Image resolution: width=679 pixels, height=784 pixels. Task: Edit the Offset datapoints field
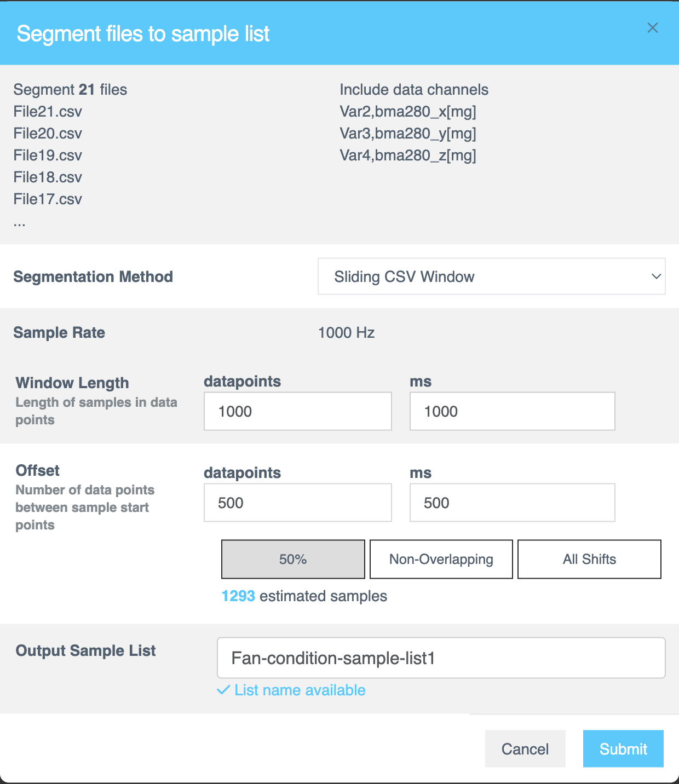[x=297, y=502]
